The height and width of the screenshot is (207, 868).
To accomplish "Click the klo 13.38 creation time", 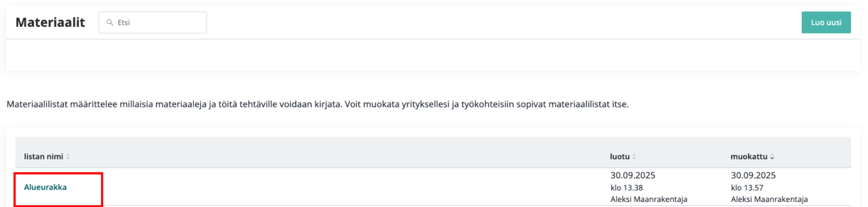I will click(x=626, y=187).
